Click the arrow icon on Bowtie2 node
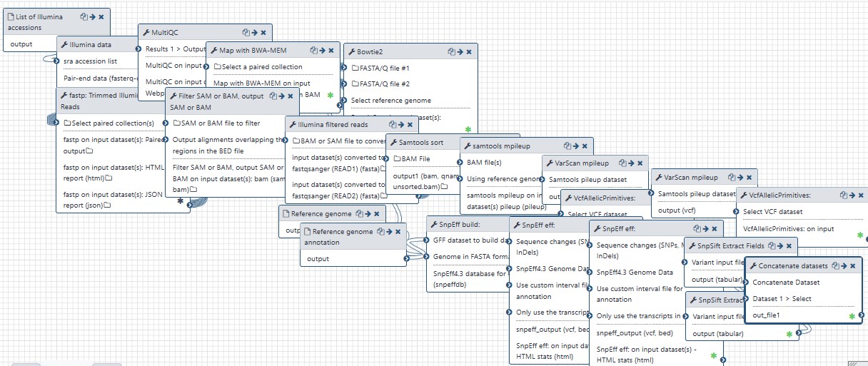The height and width of the screenshot is (366, 868). click(x=460, y=52)
